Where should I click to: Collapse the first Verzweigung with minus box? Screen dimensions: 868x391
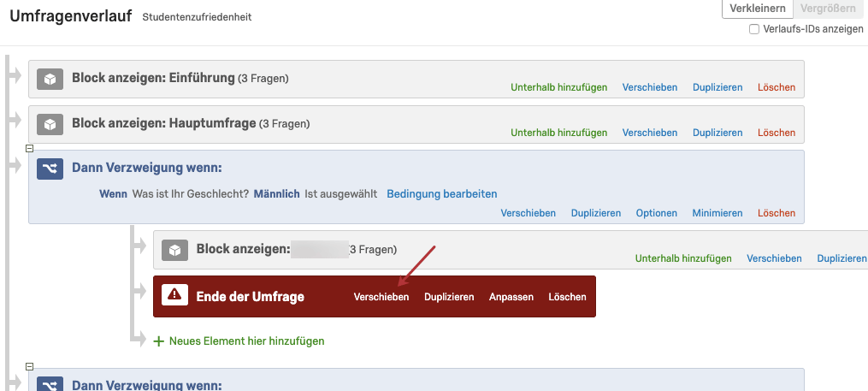[x=30, y=148]
